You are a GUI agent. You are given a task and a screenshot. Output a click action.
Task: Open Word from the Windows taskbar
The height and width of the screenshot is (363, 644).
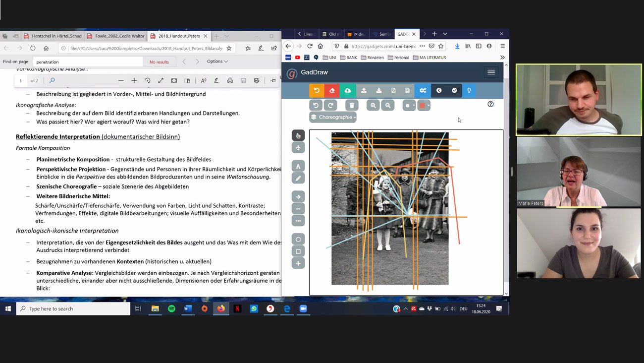[188, 308]
